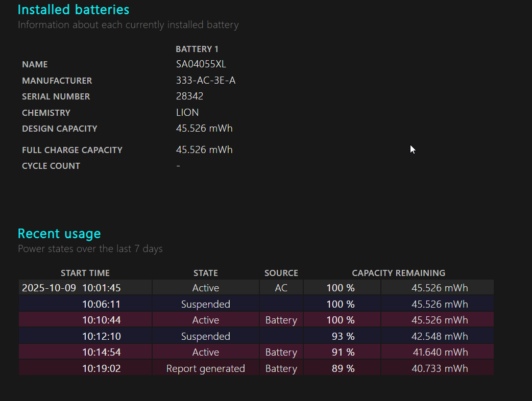Click the CAPACITY REMAINING column header
The image size is (532, 401).
(x=398, y=273)
